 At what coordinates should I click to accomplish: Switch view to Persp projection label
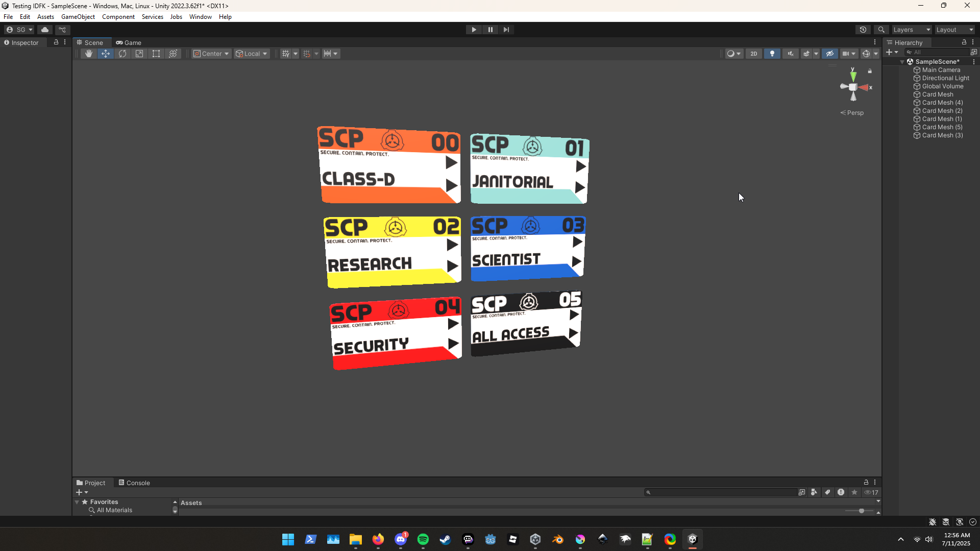coord(852,113)
